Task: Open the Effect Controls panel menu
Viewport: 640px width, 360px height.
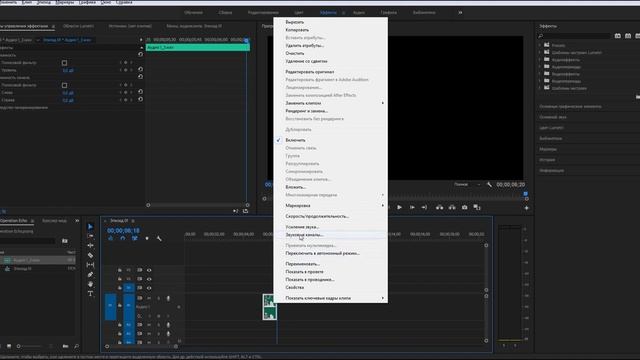Action: point(53,26)
